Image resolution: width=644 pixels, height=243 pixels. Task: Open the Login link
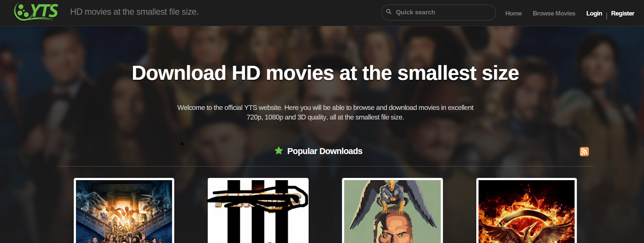(594, 13)
